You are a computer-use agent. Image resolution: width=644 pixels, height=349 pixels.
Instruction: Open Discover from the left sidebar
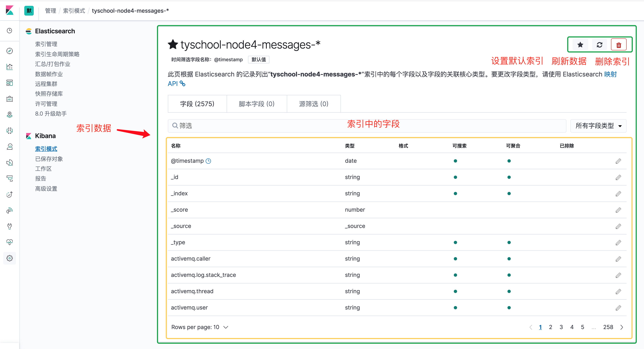(x=9, y=51)
